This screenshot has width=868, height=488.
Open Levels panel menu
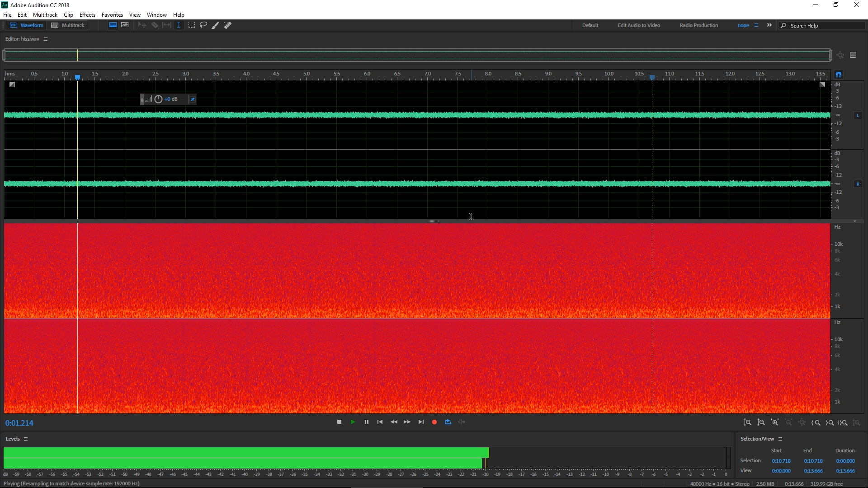coord(26,439)
